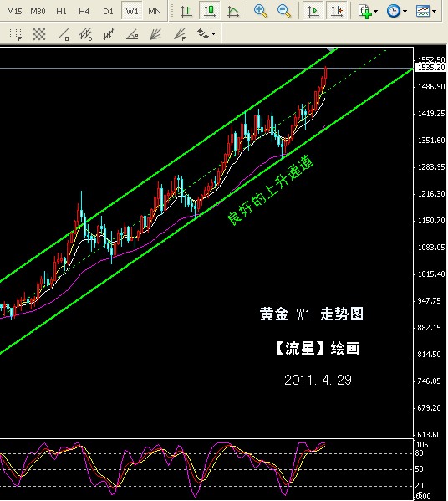Click the 746.85 price axis label

pos(429,381)
